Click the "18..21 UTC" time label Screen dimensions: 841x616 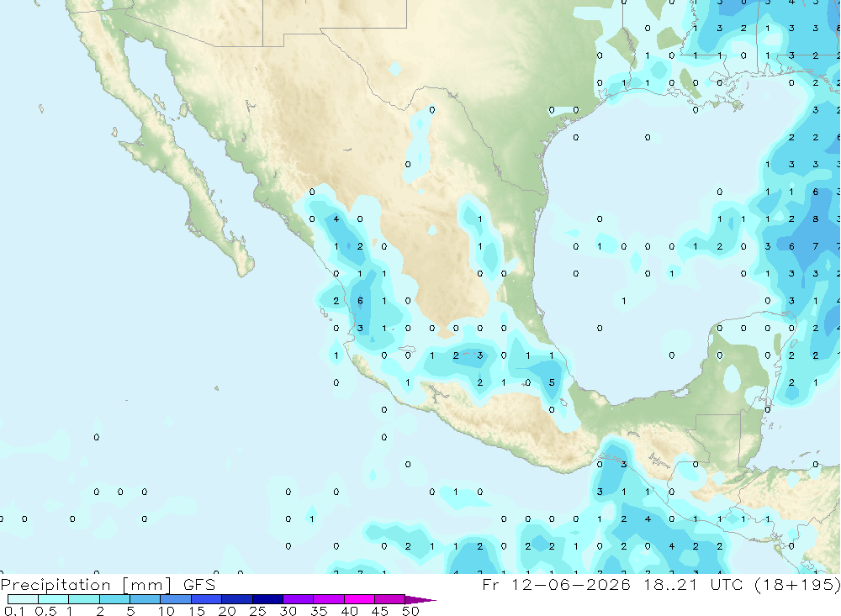694,584
